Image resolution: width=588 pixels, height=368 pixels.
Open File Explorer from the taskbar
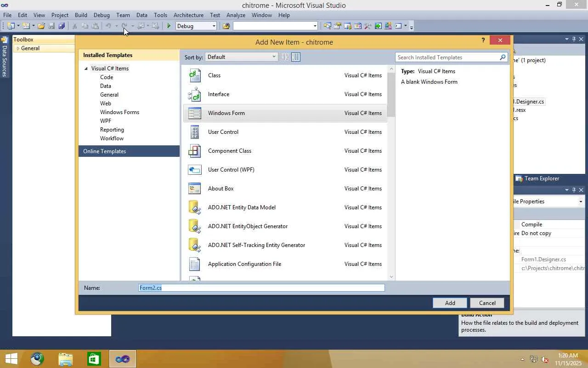pyautogui.click(x=66, y=359)
